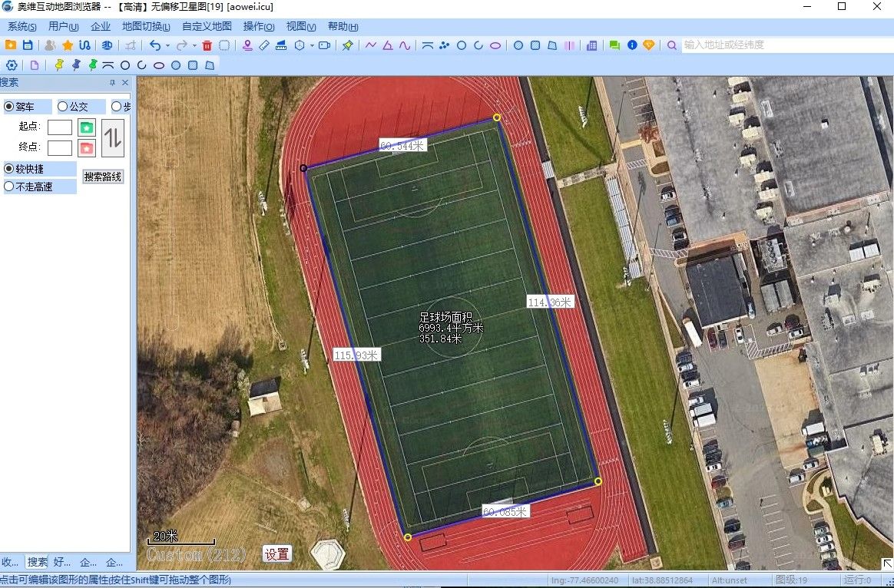Click the swap start/end arrows button
This screenshot has height=588, width=894.
113,138
